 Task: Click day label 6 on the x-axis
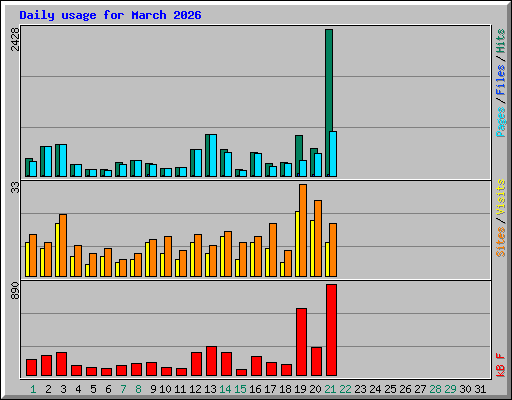coord(108,389)
